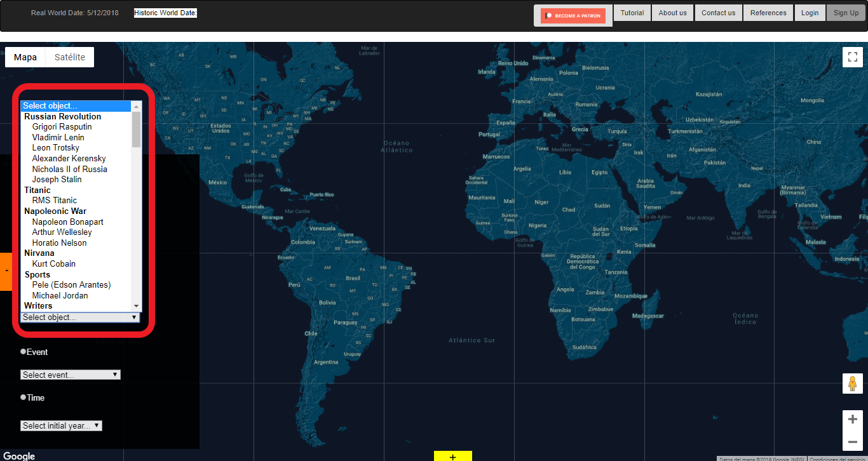The image size is (868, 461).
Task: Collapse the Select object dropdown
Action: point(79,317)
